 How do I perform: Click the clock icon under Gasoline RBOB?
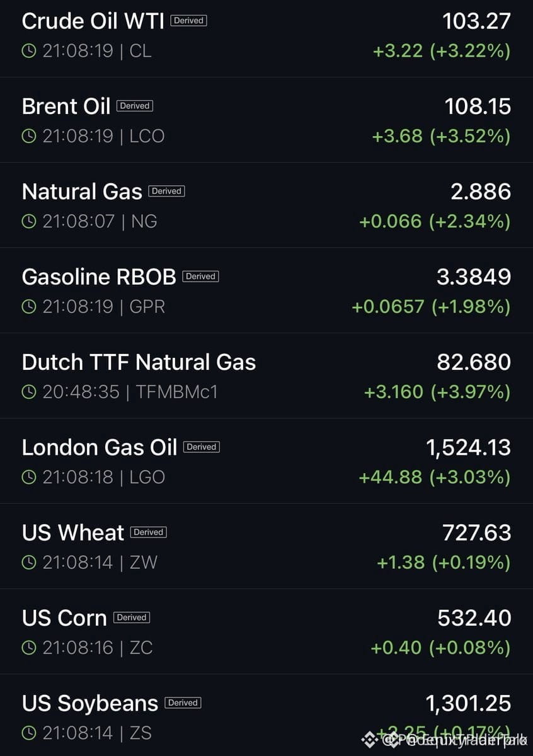(x=29, y=306)
